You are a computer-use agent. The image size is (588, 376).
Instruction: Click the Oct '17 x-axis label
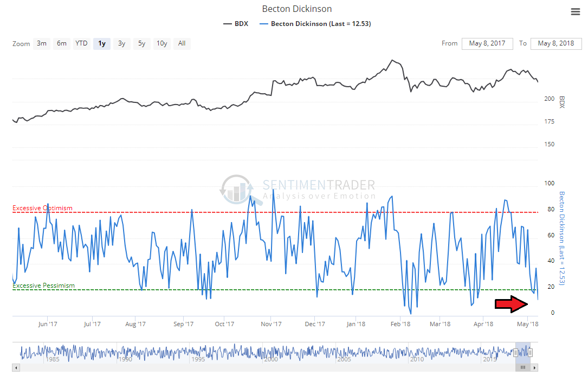224,325
